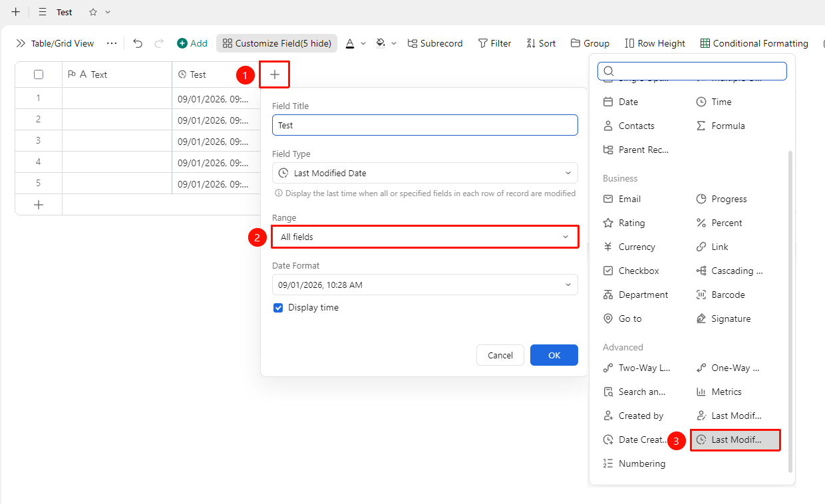Viewport: 825px width, 504px height.
Task: Open the Field Type dropdown
Action: coord(425,173)
